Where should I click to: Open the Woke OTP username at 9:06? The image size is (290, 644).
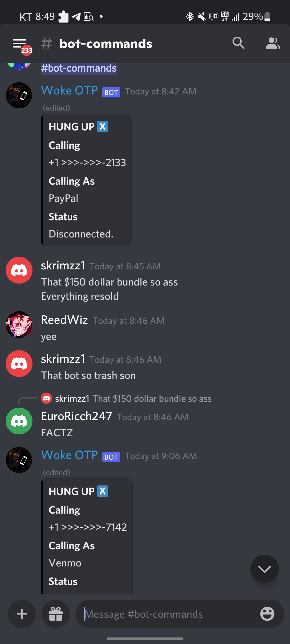pos(70,455)
